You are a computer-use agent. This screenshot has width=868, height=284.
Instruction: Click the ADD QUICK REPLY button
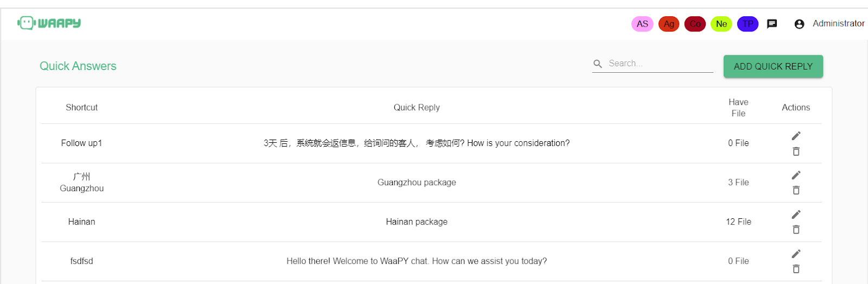click(773, 66)
